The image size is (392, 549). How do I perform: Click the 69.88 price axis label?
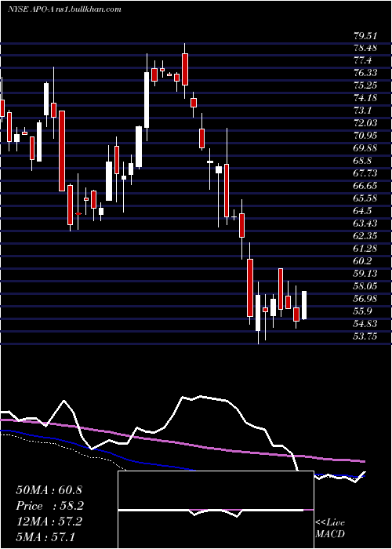365,148
